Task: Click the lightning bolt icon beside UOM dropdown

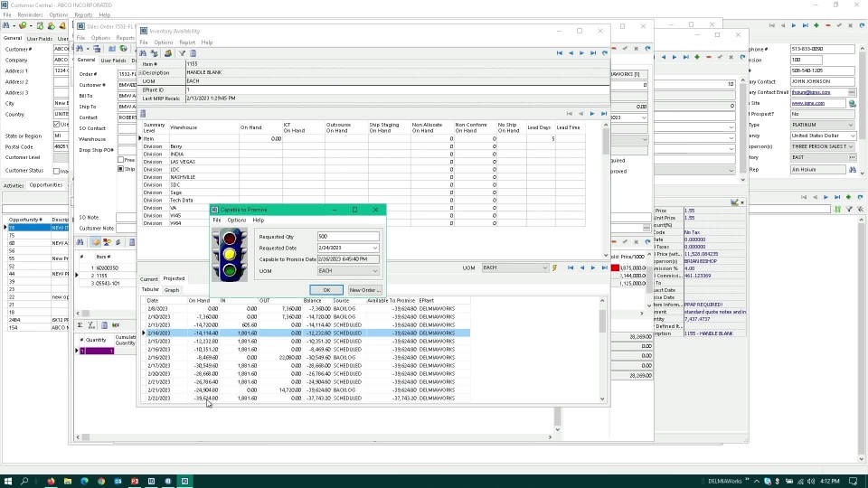Action: click(554, 267)
